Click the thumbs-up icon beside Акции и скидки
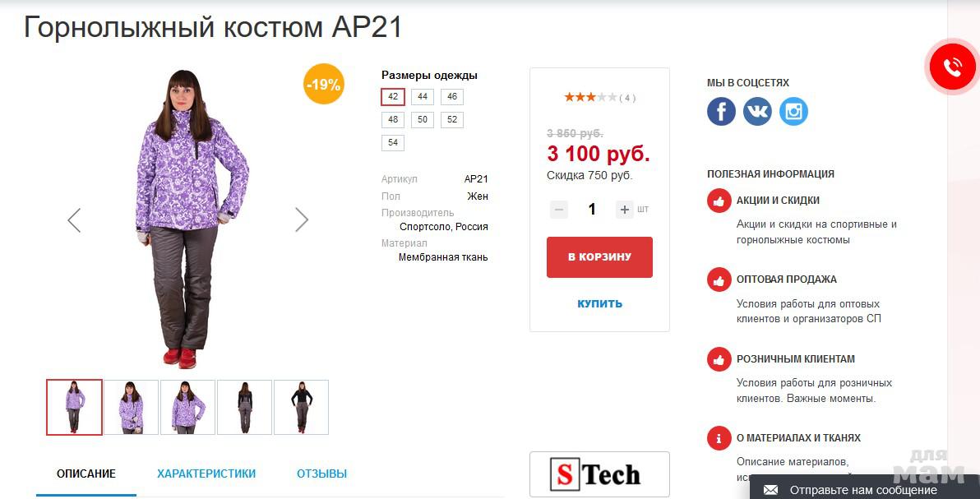This screenshot has height=499, width=980. coord(719,201)
